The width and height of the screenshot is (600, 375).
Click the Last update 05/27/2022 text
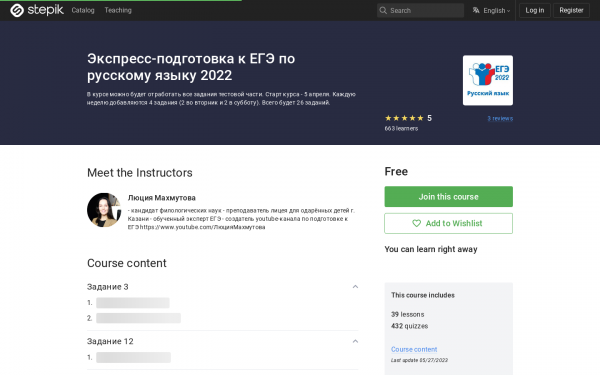[x=419, y=360]
